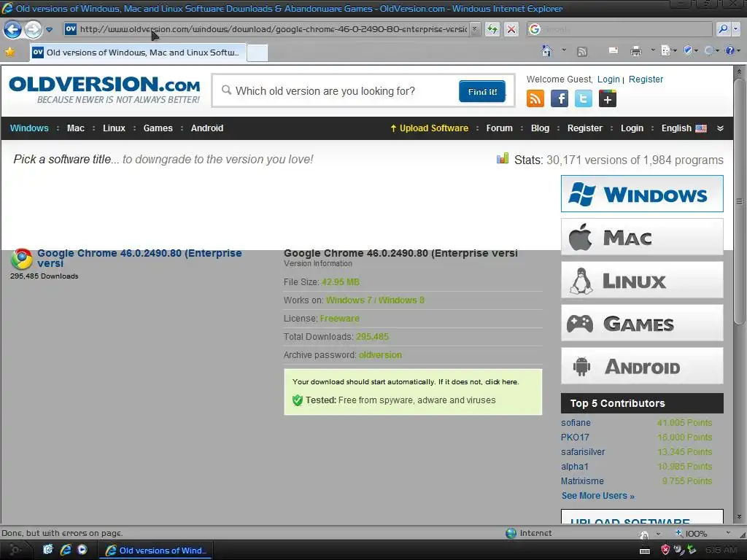
Task: Select Linux in the navigation bar
Action: (x=114, y=128)
